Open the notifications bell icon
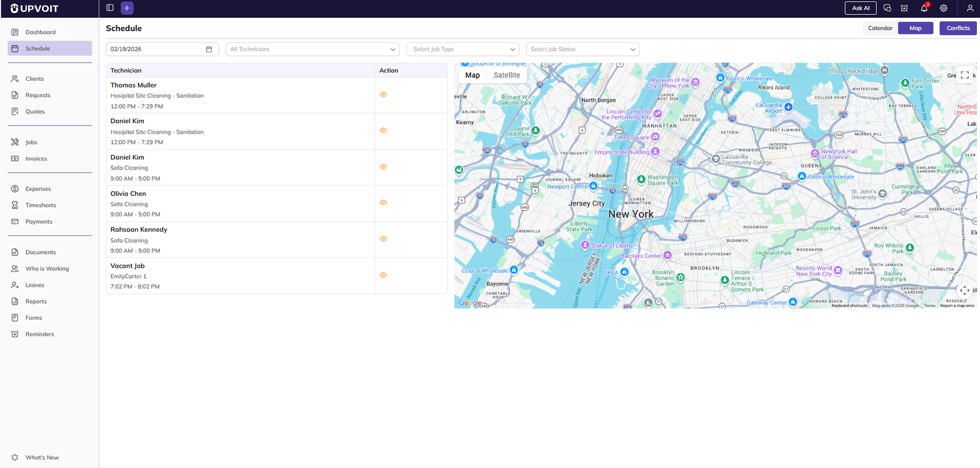The image size is (980, 468). click(924, 8)
